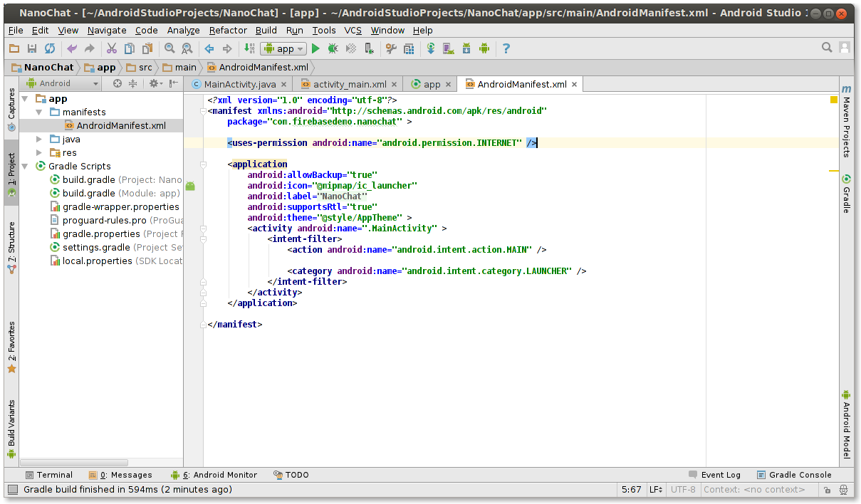Fold the application tag in editor gutter
Viewport: 861px width, 504px height.
pos(203,164)
